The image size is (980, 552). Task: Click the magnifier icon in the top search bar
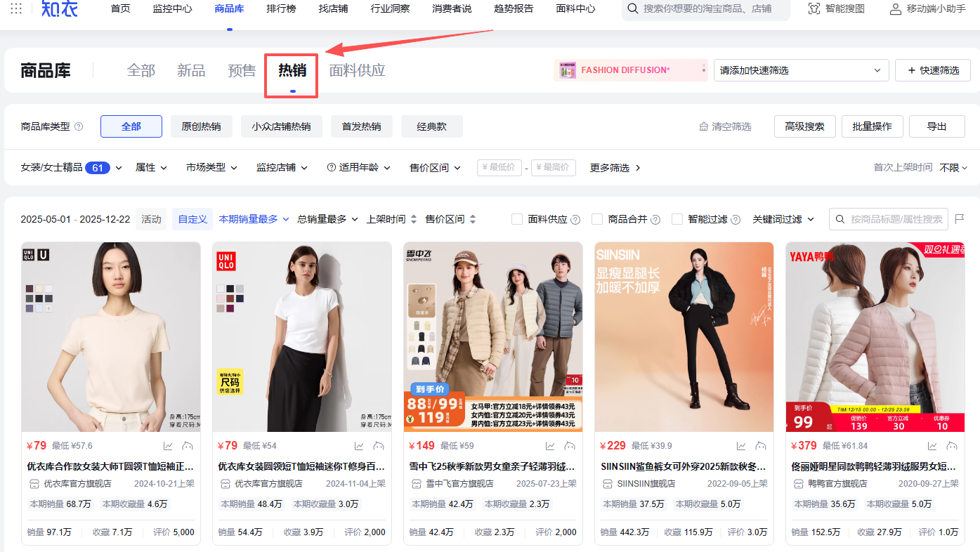(x=632, y=8)
